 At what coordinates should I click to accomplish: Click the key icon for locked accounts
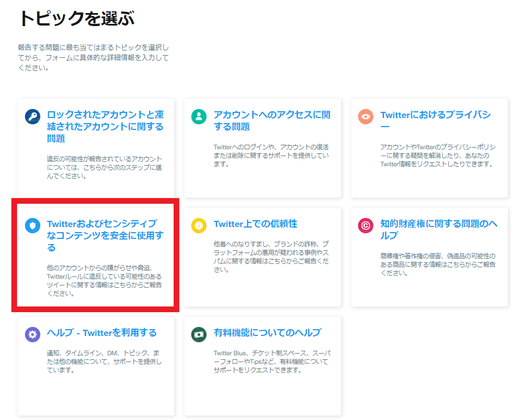coord(33,116)
